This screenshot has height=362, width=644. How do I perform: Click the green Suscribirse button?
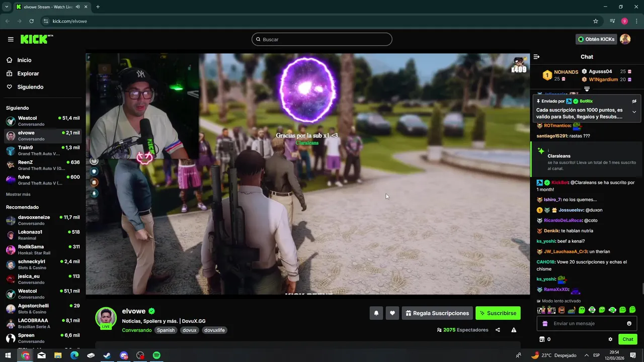(498, 313)
